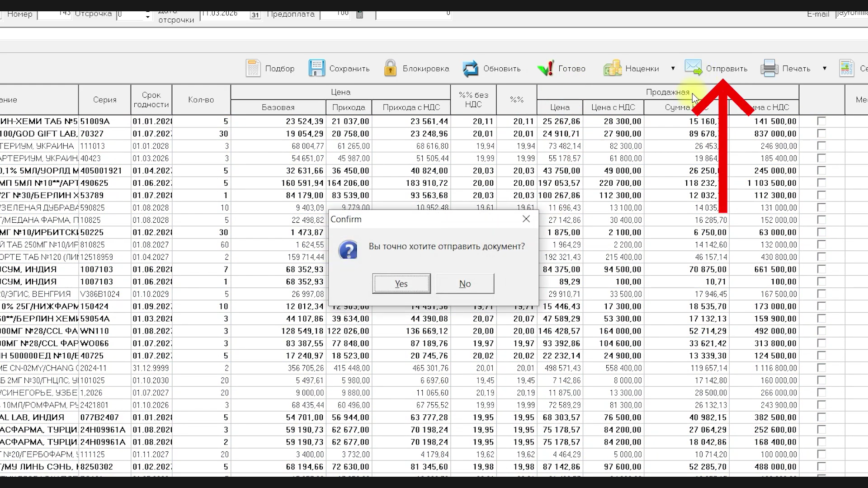Confirm sending document with Yes
868x488 pixels.
[401, 284]
